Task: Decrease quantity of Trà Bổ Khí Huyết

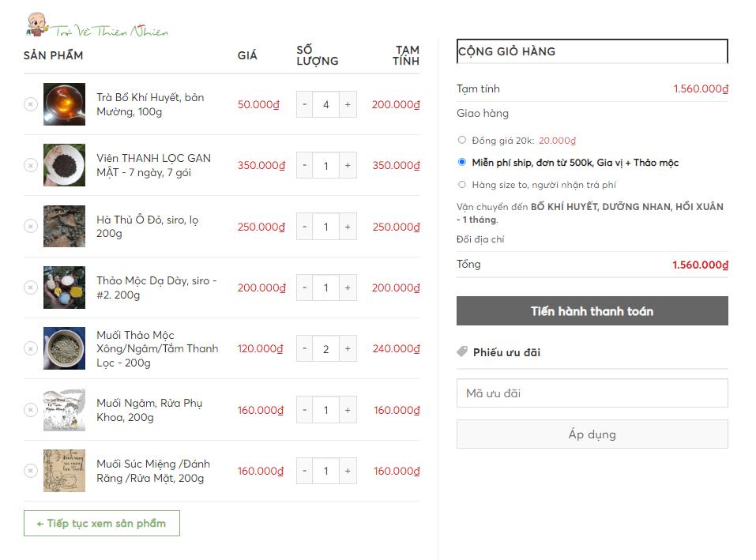Action: 304,104
